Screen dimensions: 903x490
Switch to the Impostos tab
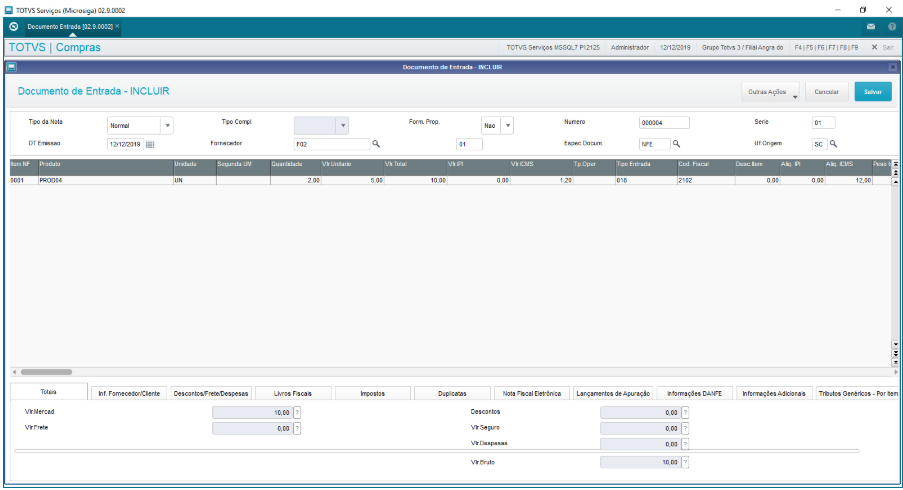tap(372, 393)
